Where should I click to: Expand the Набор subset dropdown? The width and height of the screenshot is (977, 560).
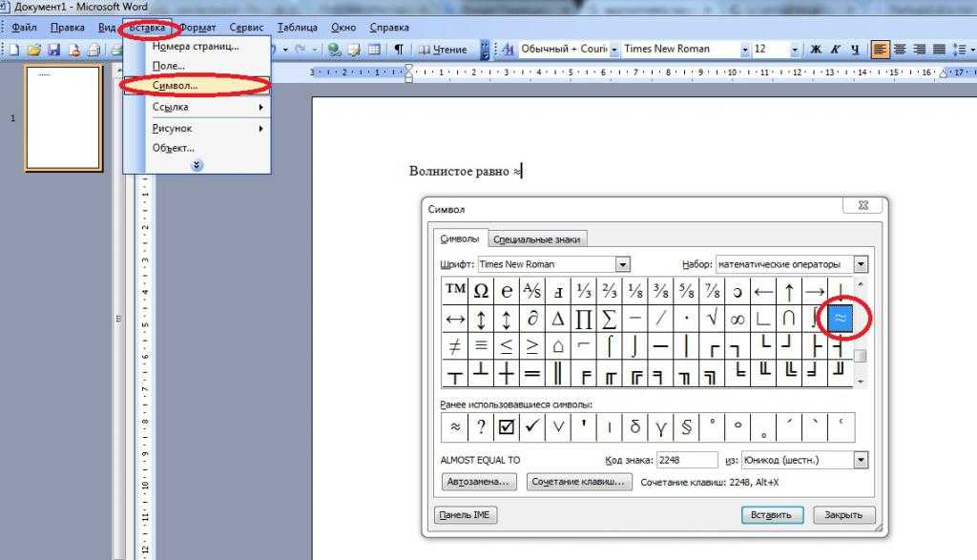click(861, 264)
